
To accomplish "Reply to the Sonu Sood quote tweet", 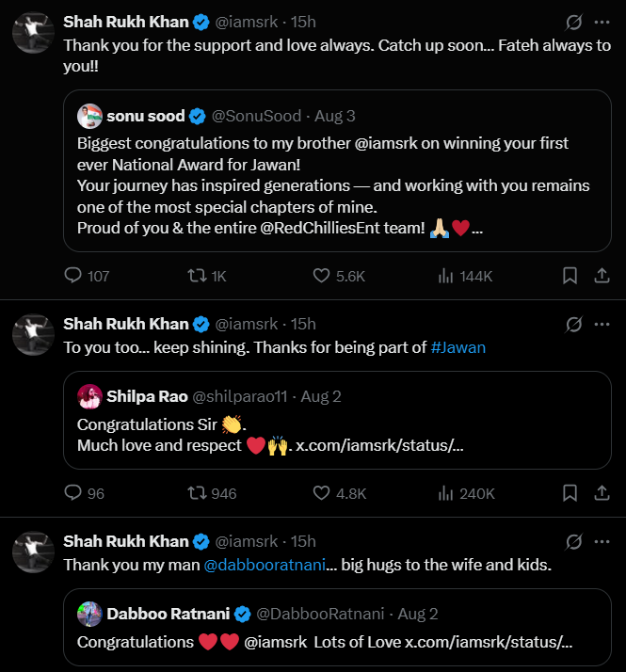I will pos(72,276).
